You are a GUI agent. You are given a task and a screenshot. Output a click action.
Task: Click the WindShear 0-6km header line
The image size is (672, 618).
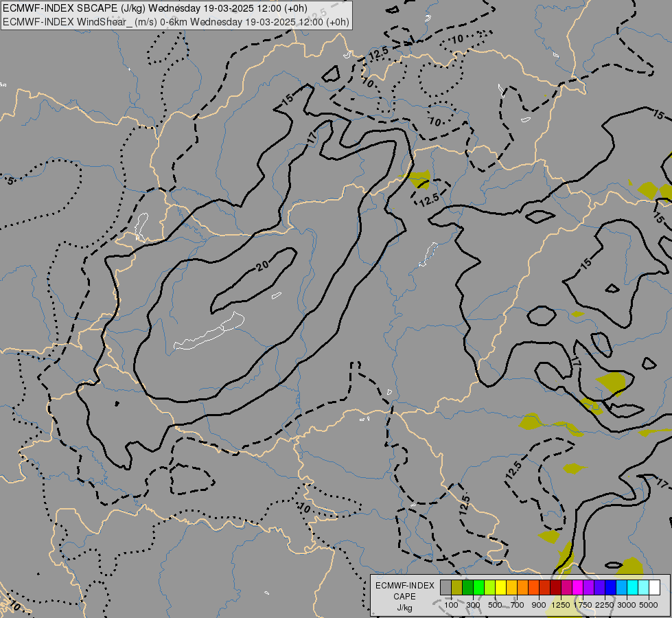point(176,22)
